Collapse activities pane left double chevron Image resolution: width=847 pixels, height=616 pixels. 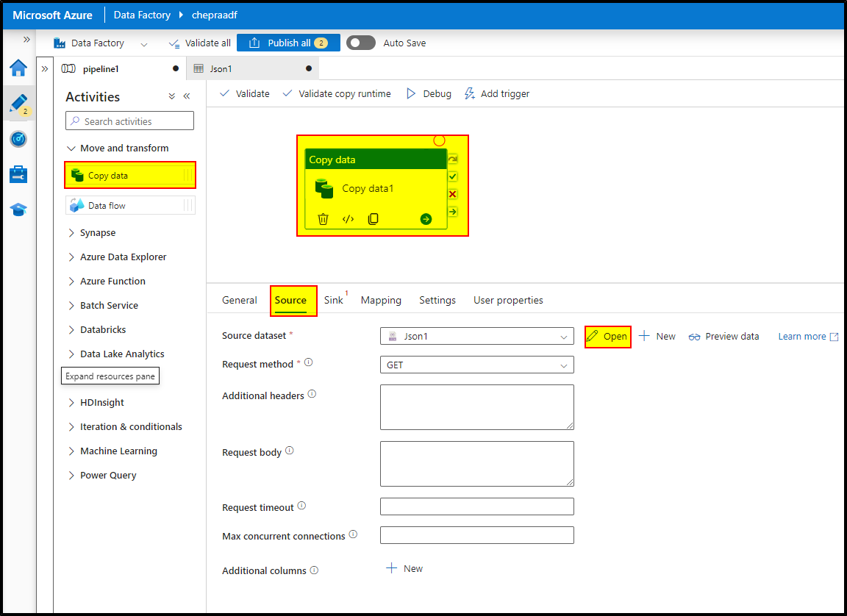(187, 96)
